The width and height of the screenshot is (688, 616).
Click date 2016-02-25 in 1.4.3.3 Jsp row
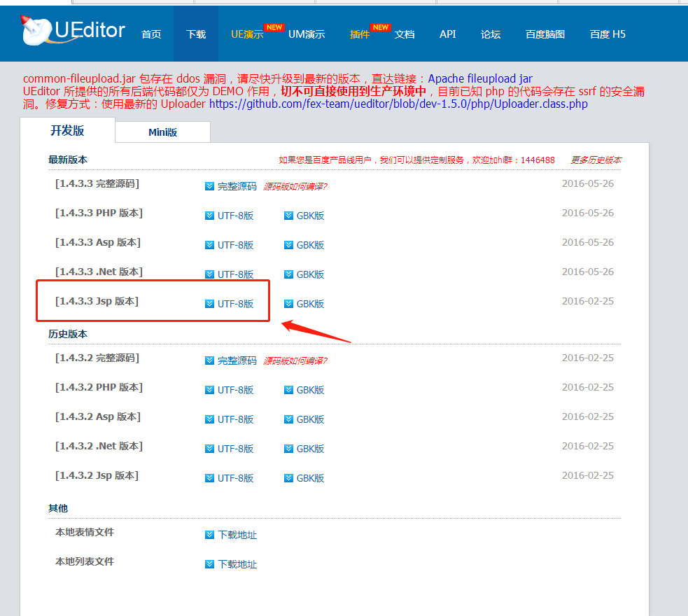(x=587, y=301)
